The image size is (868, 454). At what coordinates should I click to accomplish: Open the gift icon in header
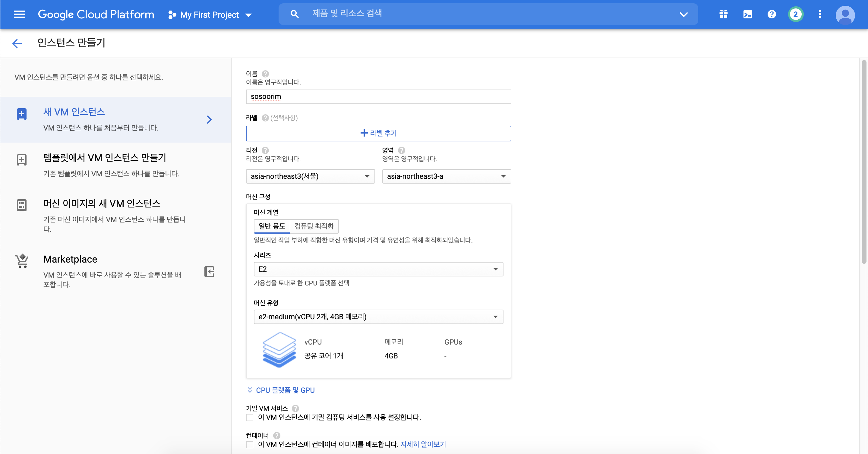[x=723, y=14]
